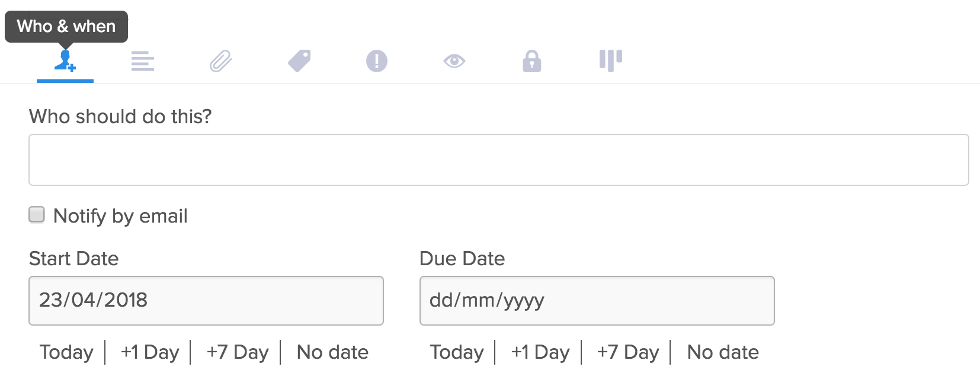This screenshot has height=386, width=980.
Task: Choose +1 Day under Start Date
Action: coord(150,352)
